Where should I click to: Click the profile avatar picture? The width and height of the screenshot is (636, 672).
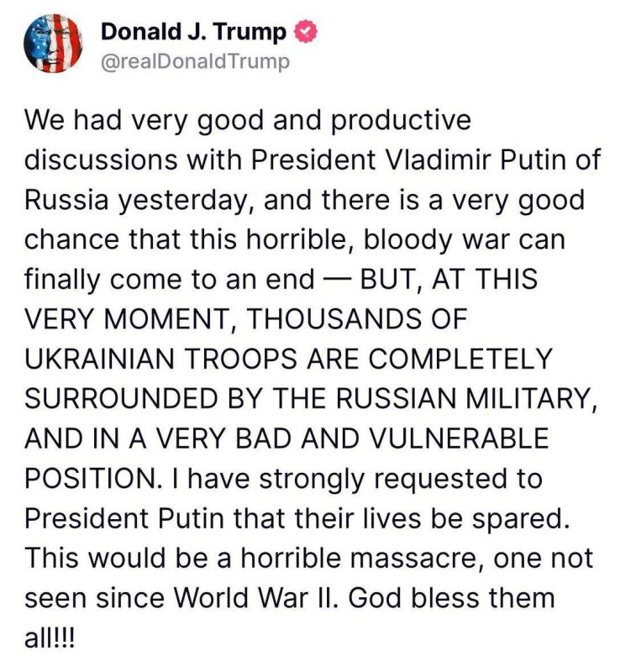pyautogui.click(x=52, y=45)
